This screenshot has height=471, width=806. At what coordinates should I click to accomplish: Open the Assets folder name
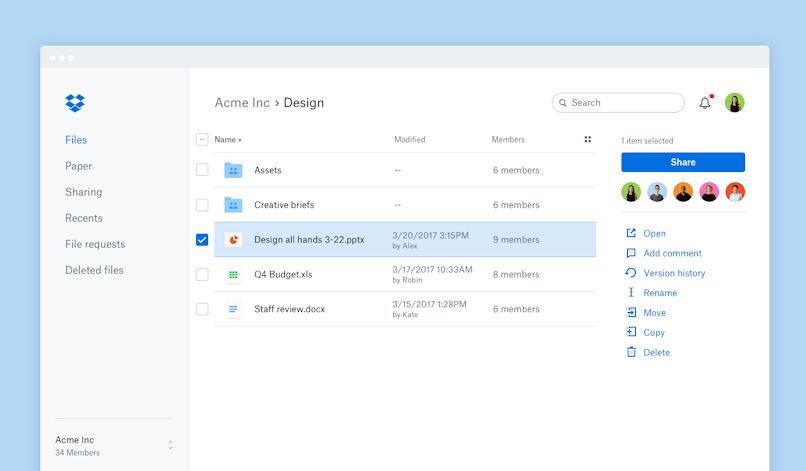pyautogui.click(x=268, y=170)
